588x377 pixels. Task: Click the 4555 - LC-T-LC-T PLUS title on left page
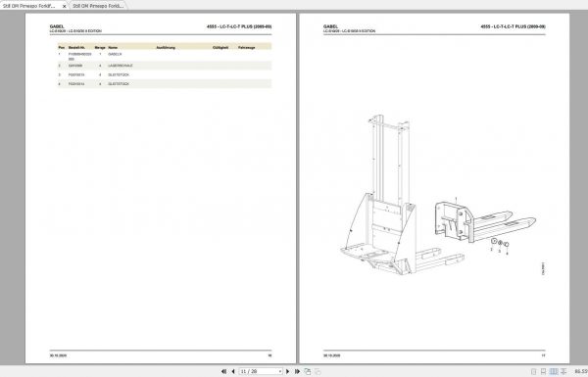239,26
